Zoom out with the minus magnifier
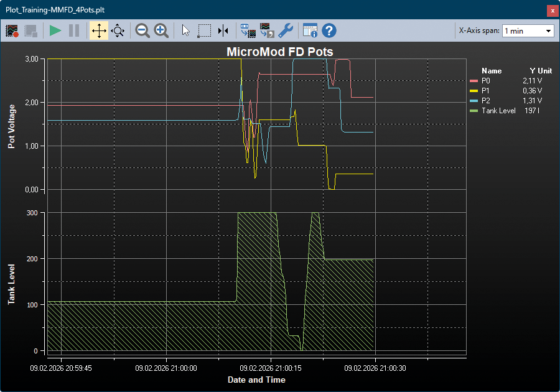 coord(142,30)
